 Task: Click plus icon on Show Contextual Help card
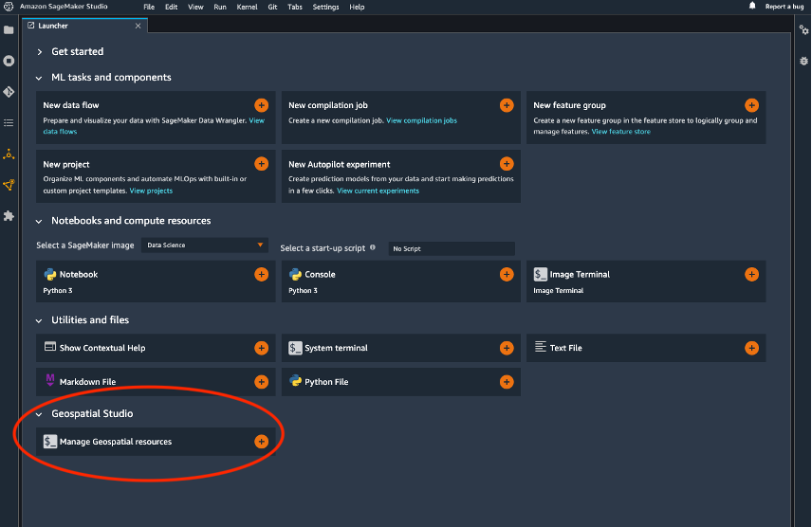point(262,348)
